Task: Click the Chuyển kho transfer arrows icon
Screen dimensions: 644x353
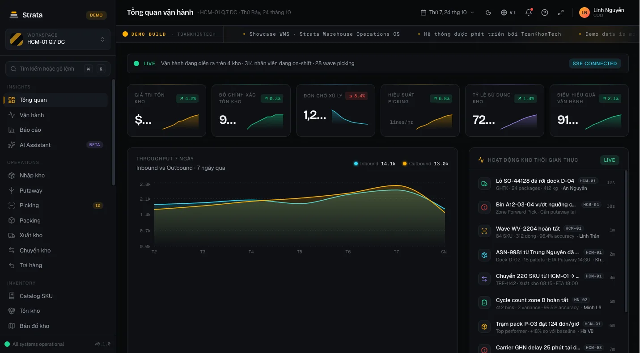Action: pos(12,250)
